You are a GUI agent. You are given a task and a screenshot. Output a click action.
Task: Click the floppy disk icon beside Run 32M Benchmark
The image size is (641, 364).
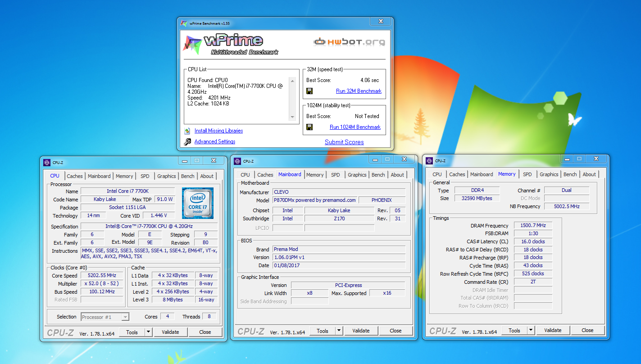coord(309,91)
